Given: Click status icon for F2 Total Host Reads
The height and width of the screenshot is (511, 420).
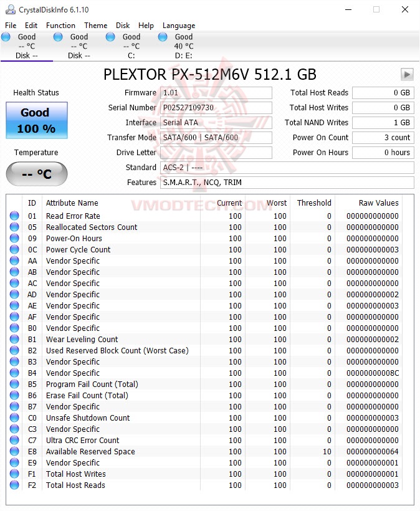Looking at the screenshot, I should point(14,485).
